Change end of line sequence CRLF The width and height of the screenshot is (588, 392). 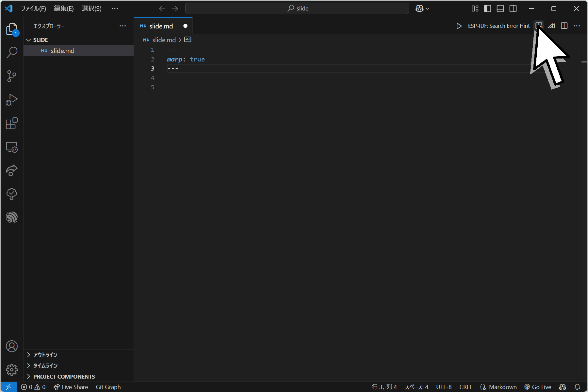466,387
